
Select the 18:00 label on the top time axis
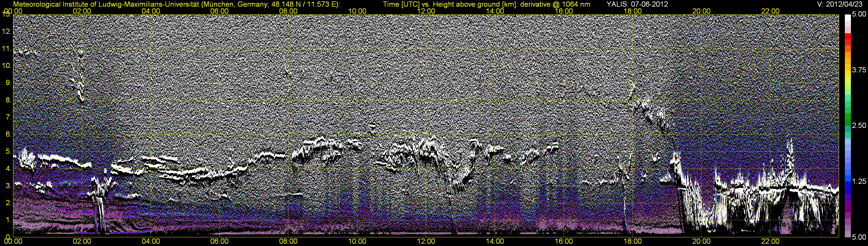tap(632, 11)
